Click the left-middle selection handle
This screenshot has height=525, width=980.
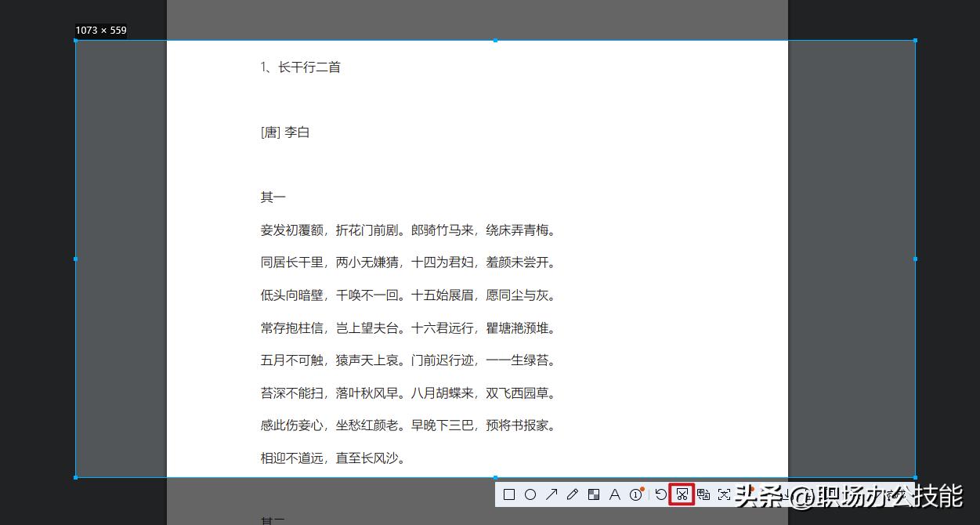pyautogui.click(x=75, y=259)
